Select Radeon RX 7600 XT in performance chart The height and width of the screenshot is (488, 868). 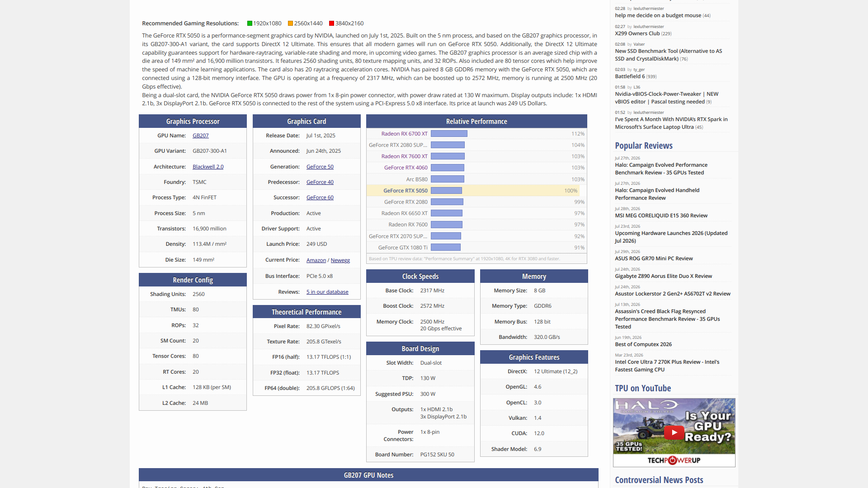404,156
